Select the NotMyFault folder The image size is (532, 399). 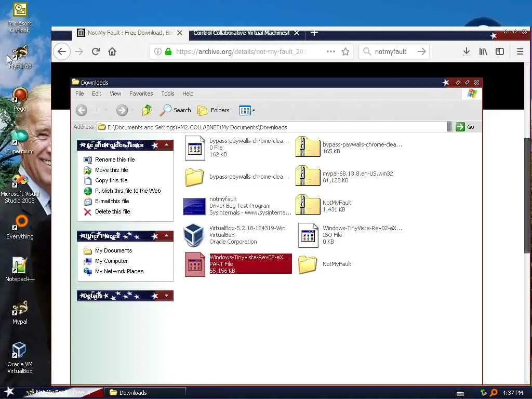pos(325,264)
